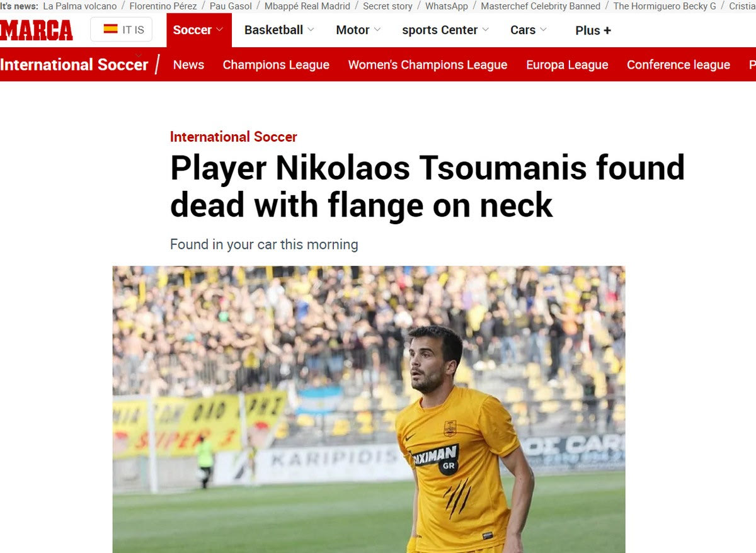Open the Masterchef Celebrity Banned link

tap(541, 6)
